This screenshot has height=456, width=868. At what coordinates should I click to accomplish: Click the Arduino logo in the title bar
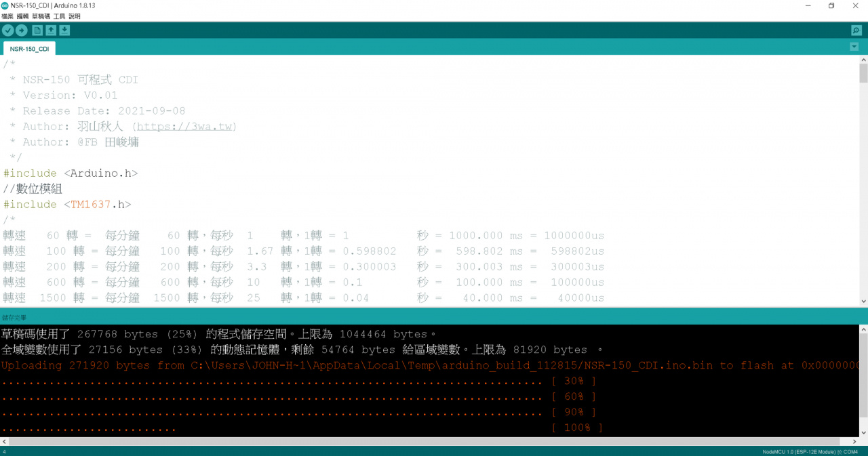tap(5, 5)
